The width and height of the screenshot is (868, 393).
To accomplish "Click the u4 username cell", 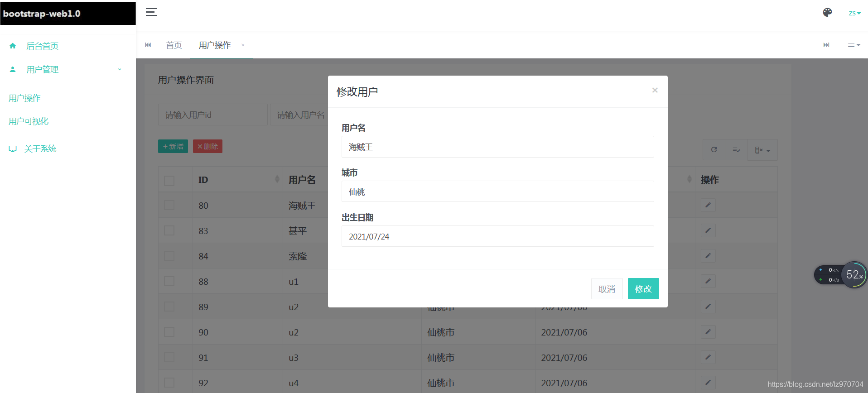I will (x=294, y=383).
